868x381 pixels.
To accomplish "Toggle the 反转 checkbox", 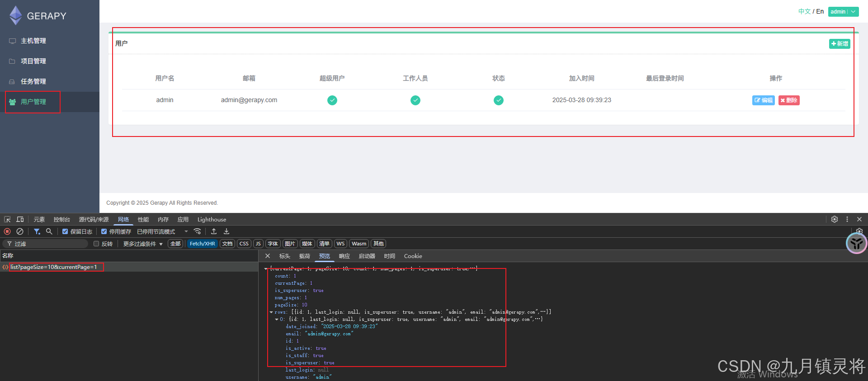I will coord(96,244).
